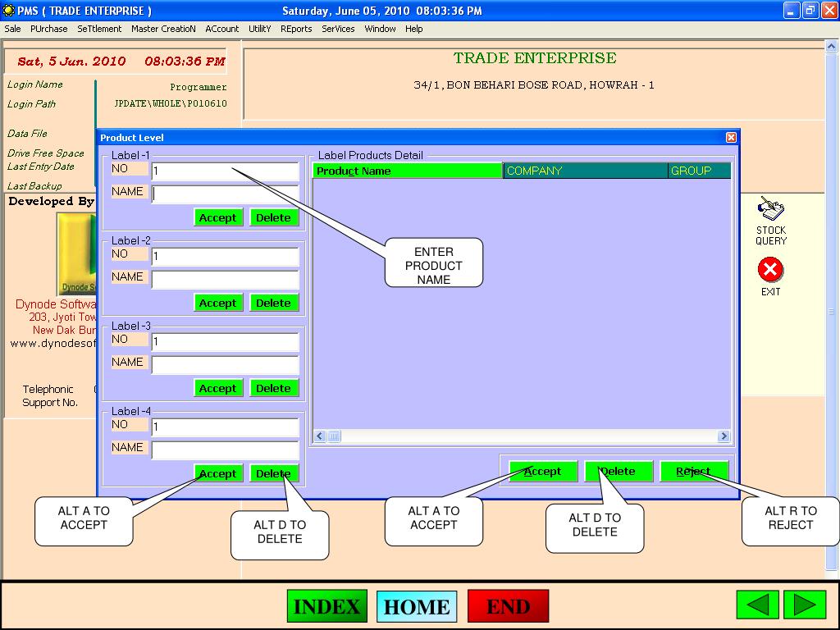The image size is (840, 630).
Task: Open the Window menu
Action: coord(380,29)
